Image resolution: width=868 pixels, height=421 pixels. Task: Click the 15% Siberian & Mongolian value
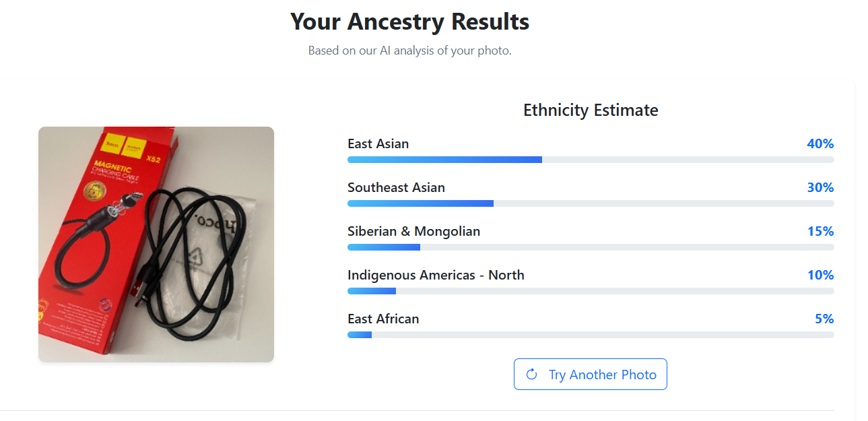tap(820, 231)
